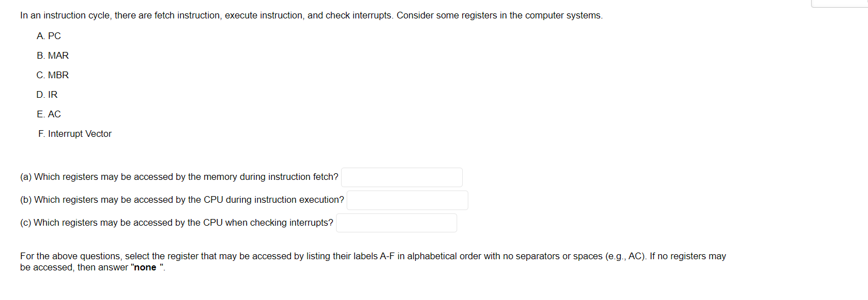Image resolution: width=868 pixels, height=300 pixels.
Task: Select the 'C. MBR' list item text
Action: pyautogui.click(x=52, y=75)
